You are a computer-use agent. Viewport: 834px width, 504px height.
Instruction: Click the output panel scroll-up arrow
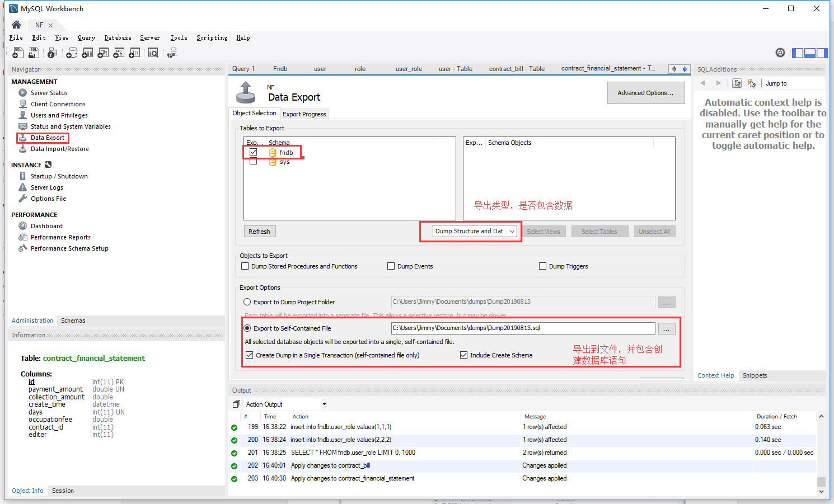coord(821,416)
